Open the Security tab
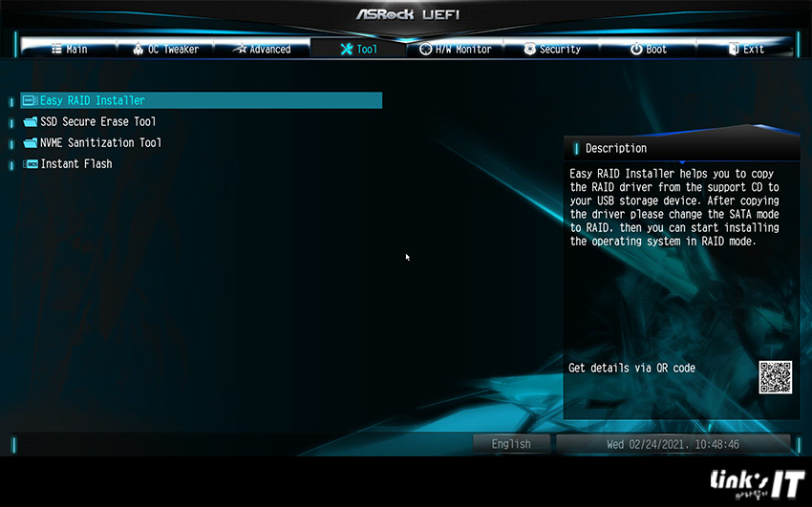Image resolution: width=812 pixels, height=507 pixels. click(x=551, y=49)
